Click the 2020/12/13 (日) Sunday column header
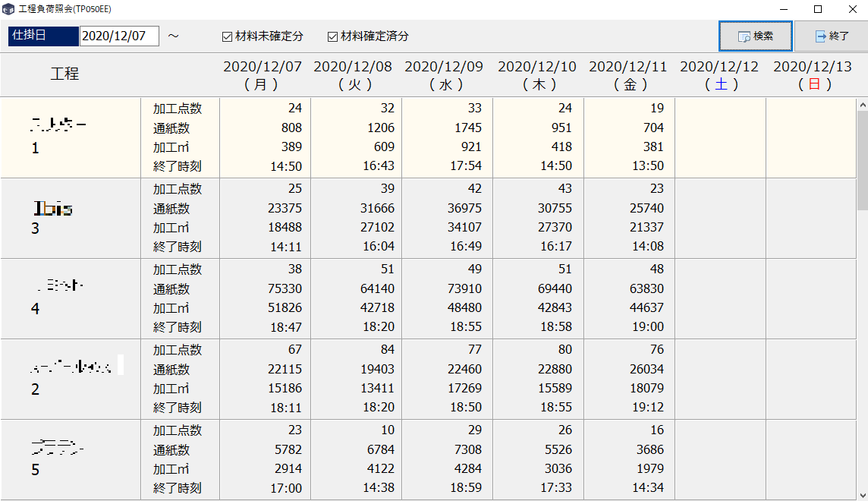Screen dimensions: 868x501 tap(813, 75)
